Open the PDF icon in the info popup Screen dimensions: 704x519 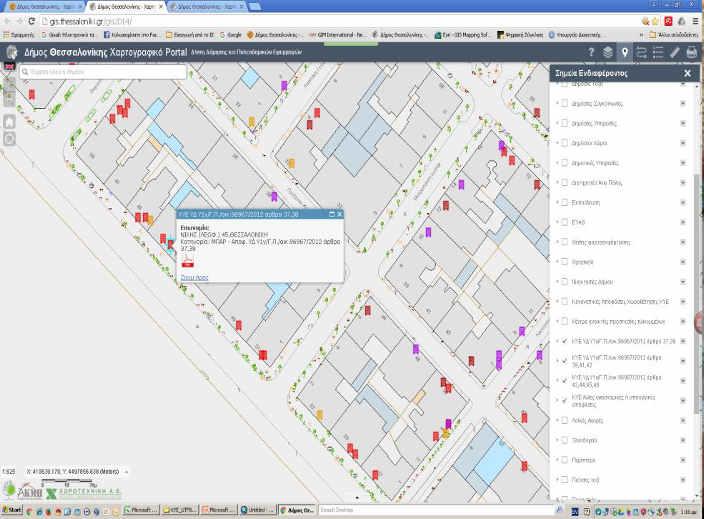pyautogui.click(x=188, y=262)
